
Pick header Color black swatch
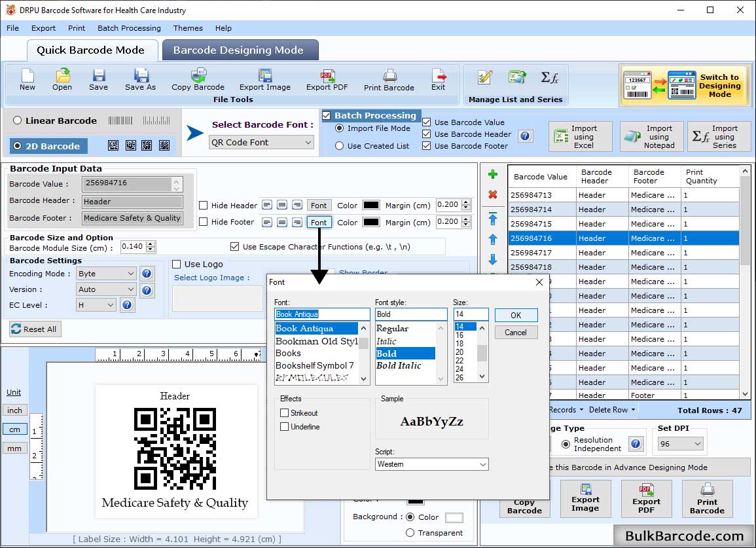pyautogui.click(x=370, y=205)
